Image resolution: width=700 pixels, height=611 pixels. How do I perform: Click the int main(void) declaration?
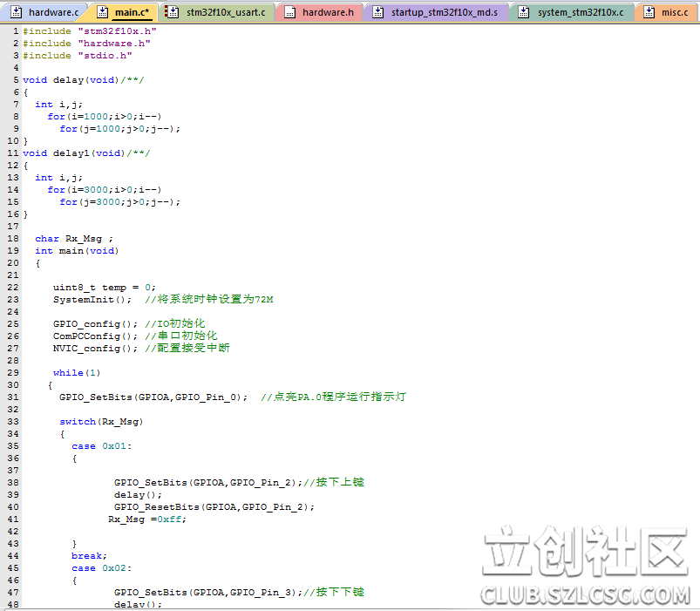tap(77, 251)
